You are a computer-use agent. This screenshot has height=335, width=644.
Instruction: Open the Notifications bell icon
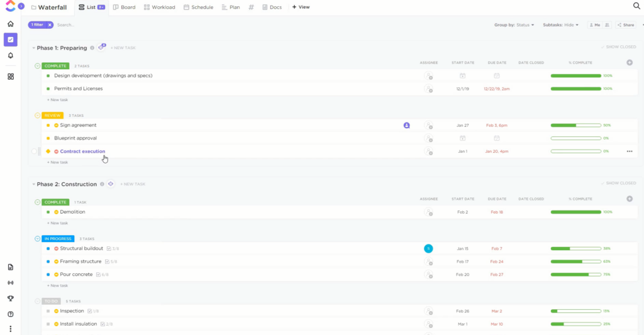(11, 55)
